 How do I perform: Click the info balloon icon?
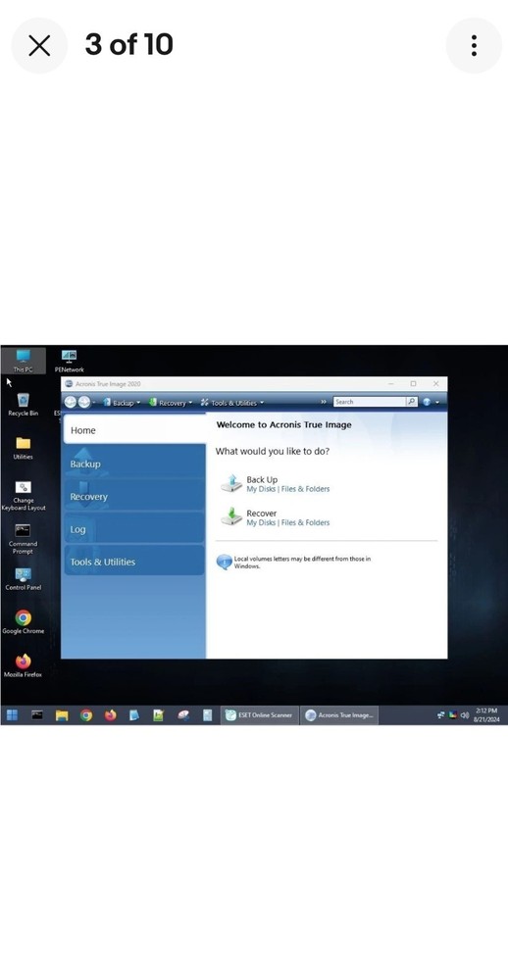point(224,562)
